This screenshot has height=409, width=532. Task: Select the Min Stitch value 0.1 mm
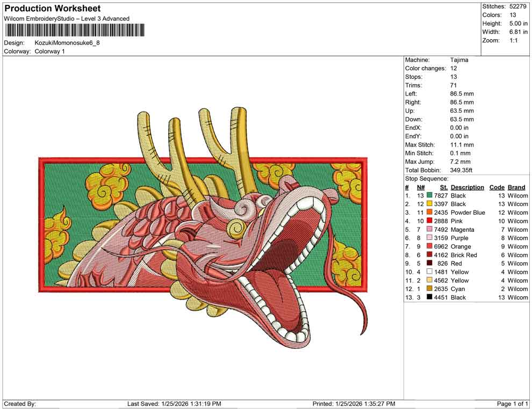coord(461,153)
